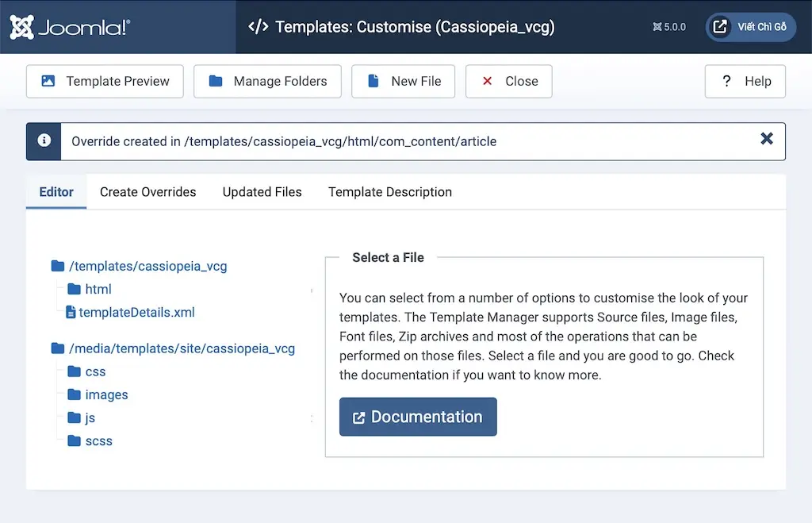The width and height of the screenshot is (812, 523).
Task: Open the templateDetails.xml file
Action: 136,313
